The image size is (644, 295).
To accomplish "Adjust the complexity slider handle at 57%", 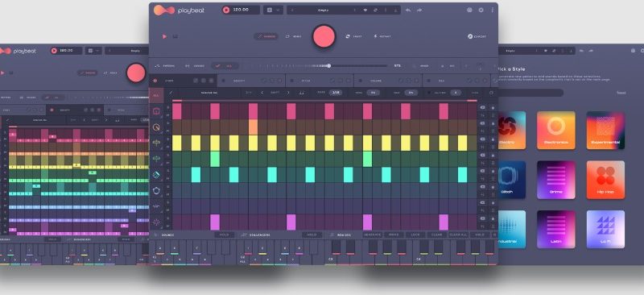I will tap(328, 65).
